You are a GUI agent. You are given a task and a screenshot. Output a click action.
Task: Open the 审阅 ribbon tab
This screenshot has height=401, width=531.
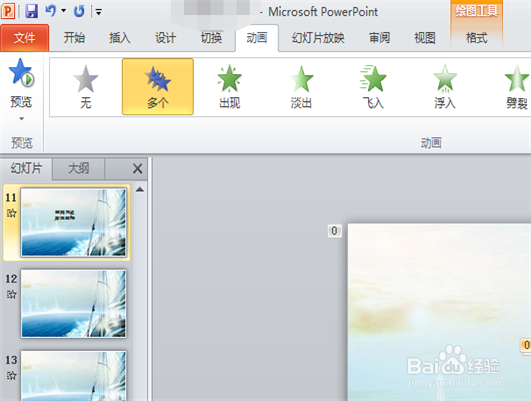(x=379, y=38)
